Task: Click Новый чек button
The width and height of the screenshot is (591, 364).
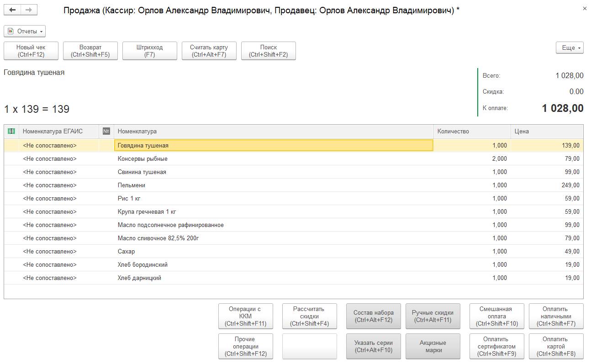Action: [31, 51]
